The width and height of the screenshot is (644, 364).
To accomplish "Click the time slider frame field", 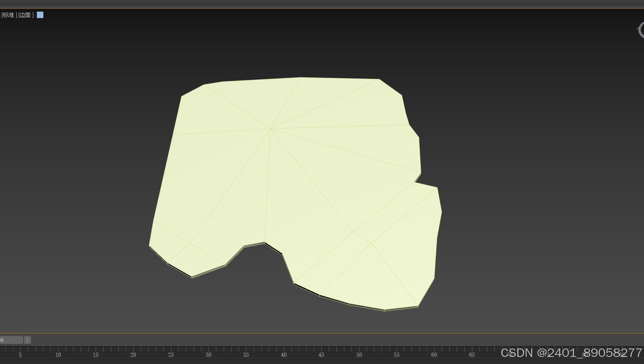I will [11, 340].
